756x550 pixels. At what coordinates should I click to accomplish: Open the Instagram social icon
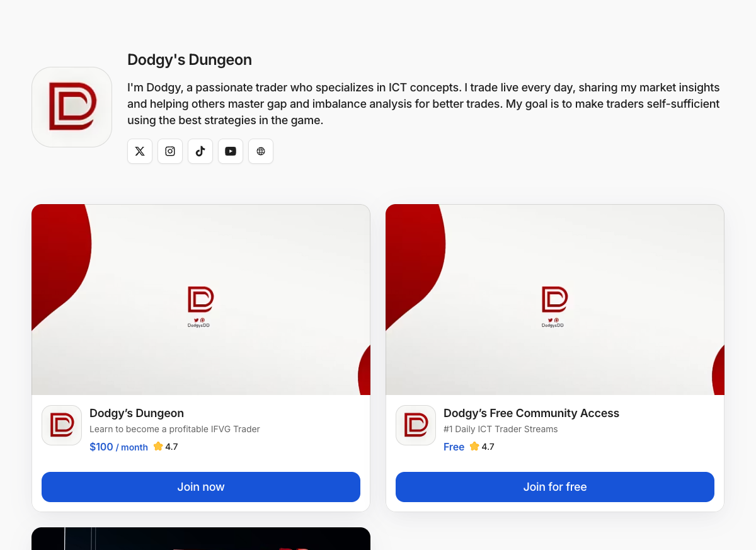(170, 151)
